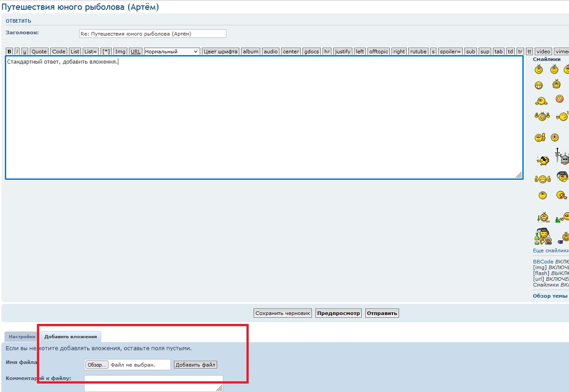Insert the knight with sword smiley
The height and width of the screenshot is (392, 569).
tap(561, 157)
